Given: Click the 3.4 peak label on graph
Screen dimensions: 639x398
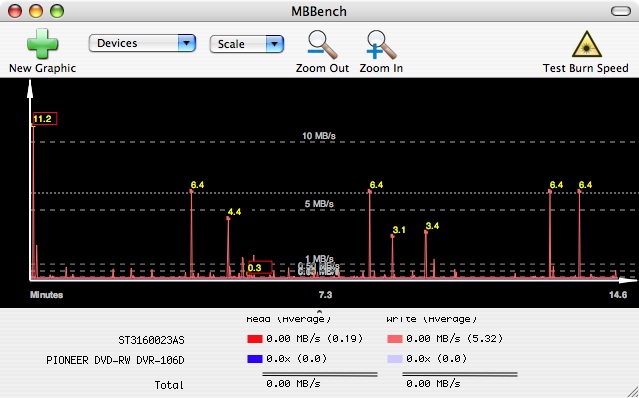Looking at the screenshot, I should tap(432, 226).
